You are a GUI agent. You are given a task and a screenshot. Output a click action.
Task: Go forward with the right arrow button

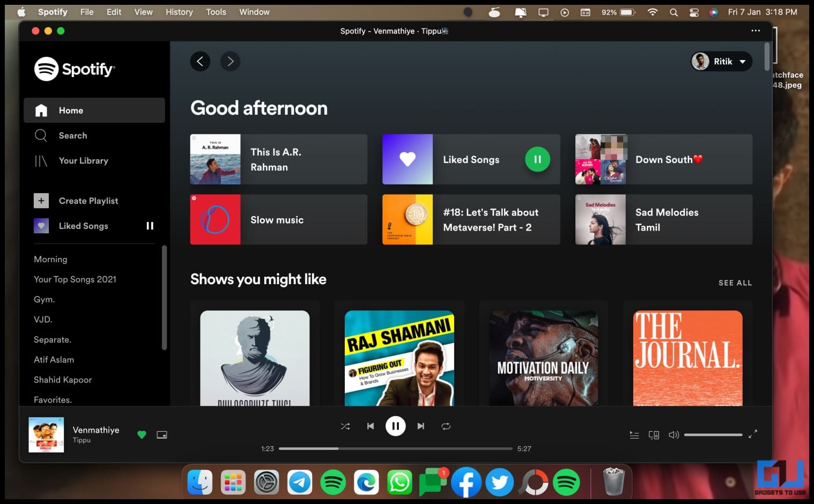point(230,62)
